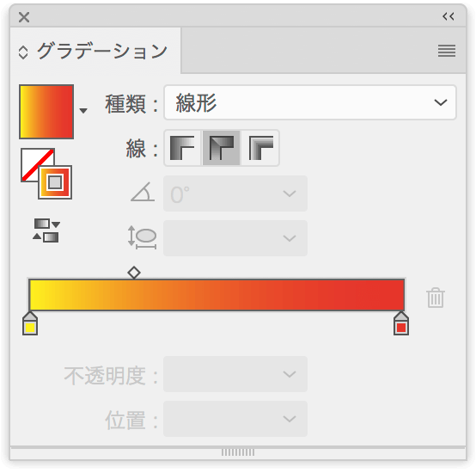Click the aspect ratio ellipse icon
476x473 pixels.
tap(143, 237)
